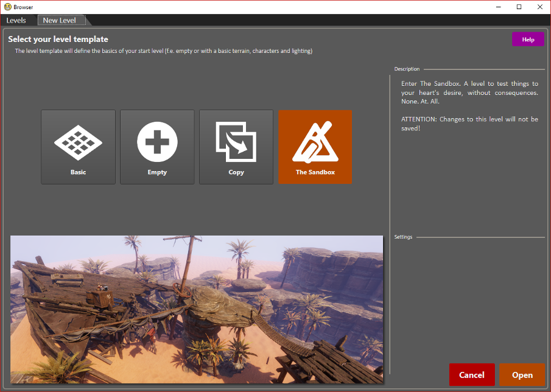
Task: Click the Browser app icon in title bar
Action: click(x=8, y=7)
